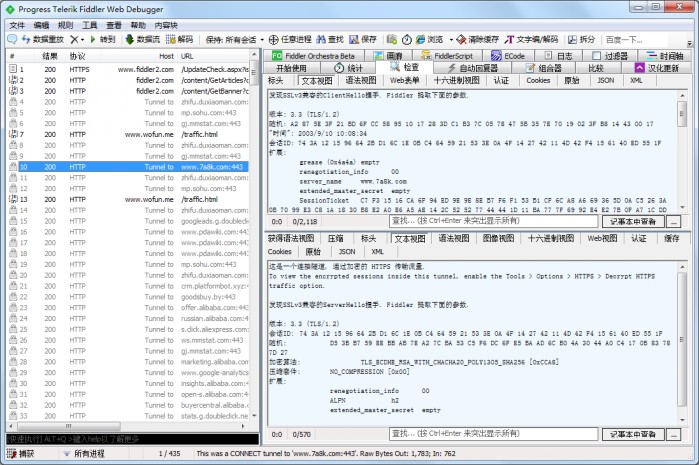Click the 拆分 (Tearoff) toolbar icon
Image resolution: width=699 pixels, height=465 pixels.
pyautogui.click(x=572, y=40)
